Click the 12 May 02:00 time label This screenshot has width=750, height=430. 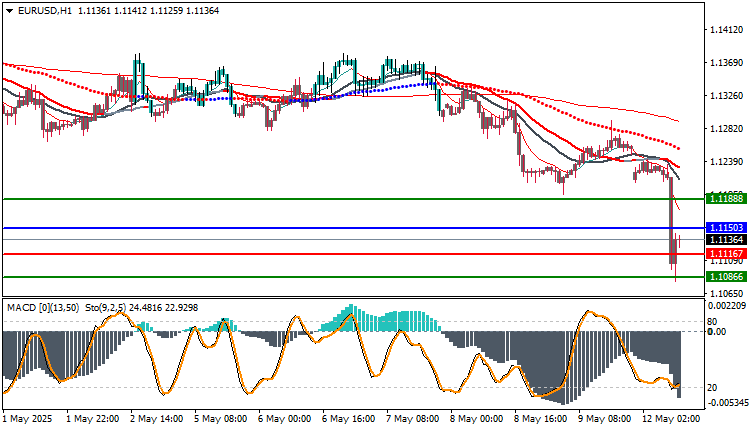[671, 419]
